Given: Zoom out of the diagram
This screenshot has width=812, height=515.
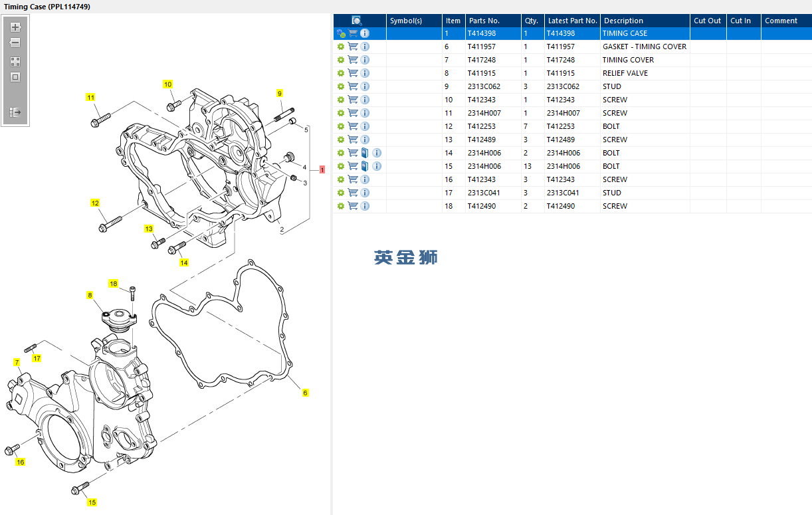Looking at the screenshot, I should [15, 43].
